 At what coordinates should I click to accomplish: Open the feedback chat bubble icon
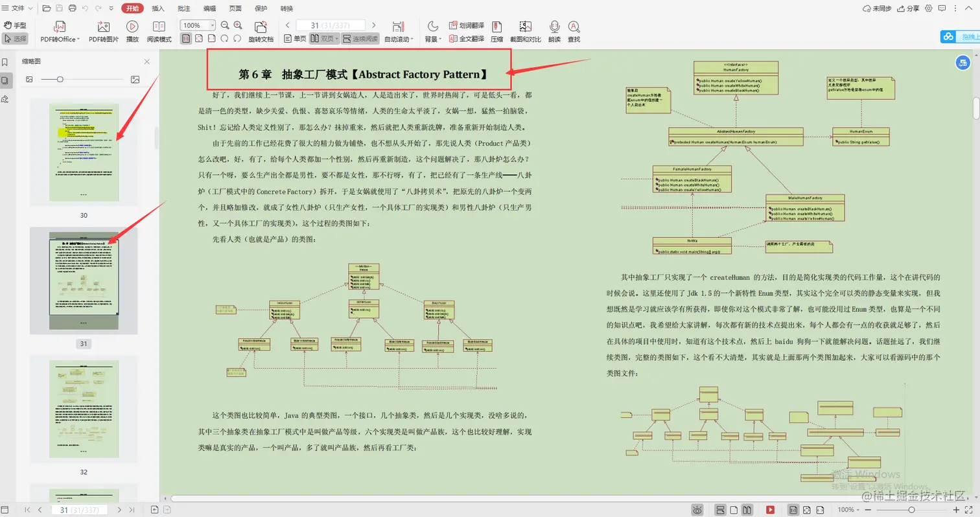point(943,8)
